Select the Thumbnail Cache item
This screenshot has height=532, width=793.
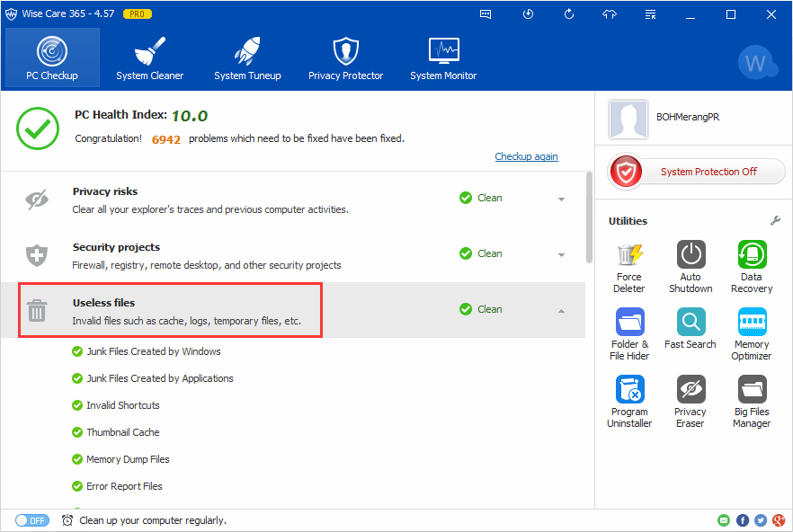click(x=123, y=432)
